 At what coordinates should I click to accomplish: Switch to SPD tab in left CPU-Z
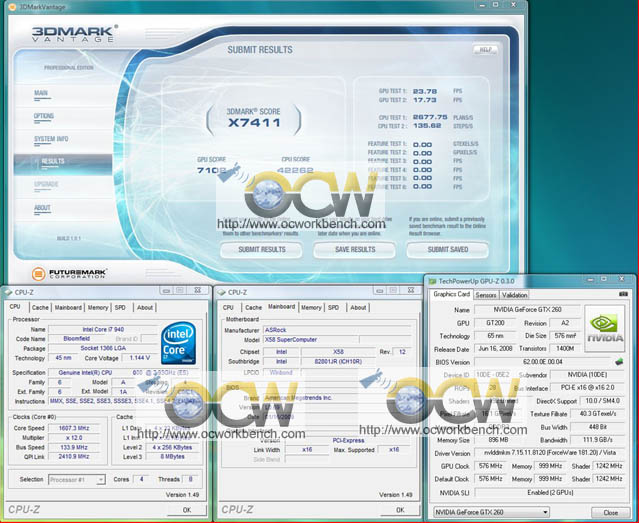point(120,307)
